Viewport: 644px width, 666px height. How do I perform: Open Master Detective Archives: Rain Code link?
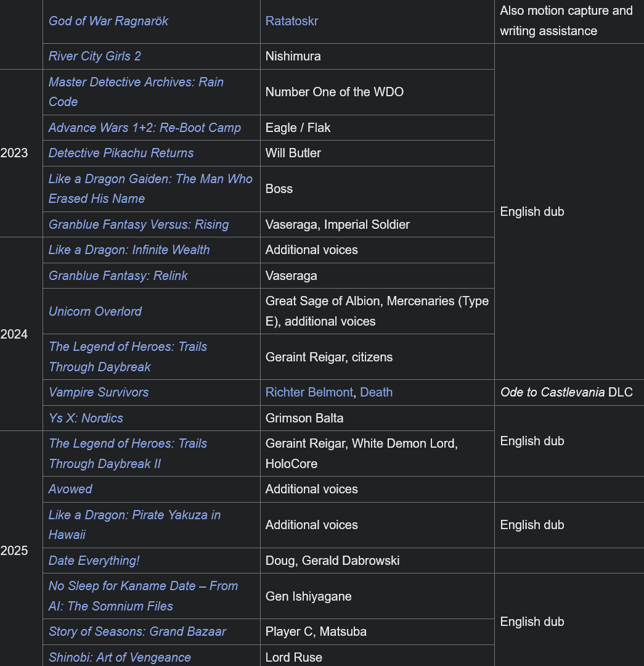click(x=136, y=92)
